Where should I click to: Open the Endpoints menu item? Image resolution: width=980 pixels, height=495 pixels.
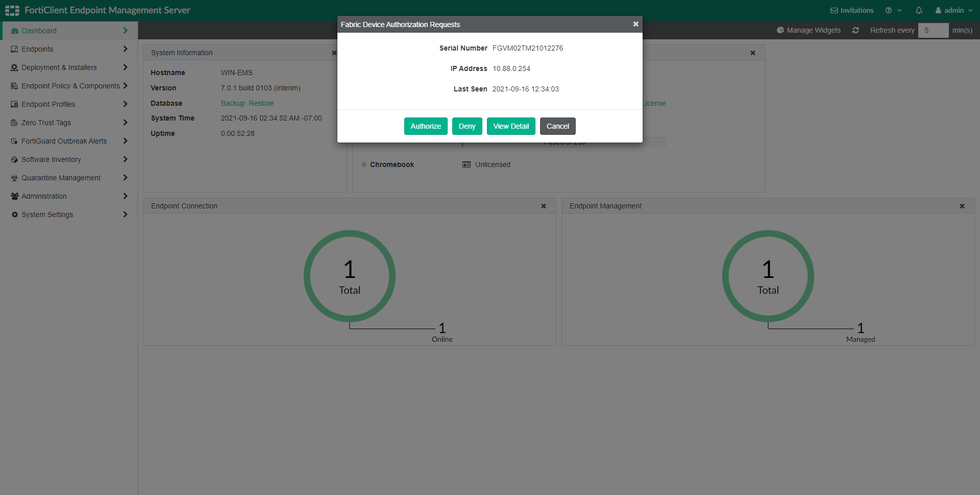(69, 49)
